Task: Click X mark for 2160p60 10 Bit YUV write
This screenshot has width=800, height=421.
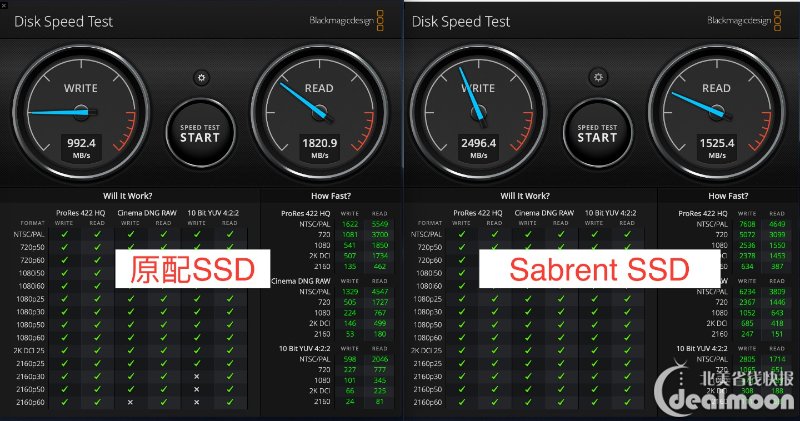Action: [x=196, y=402]
